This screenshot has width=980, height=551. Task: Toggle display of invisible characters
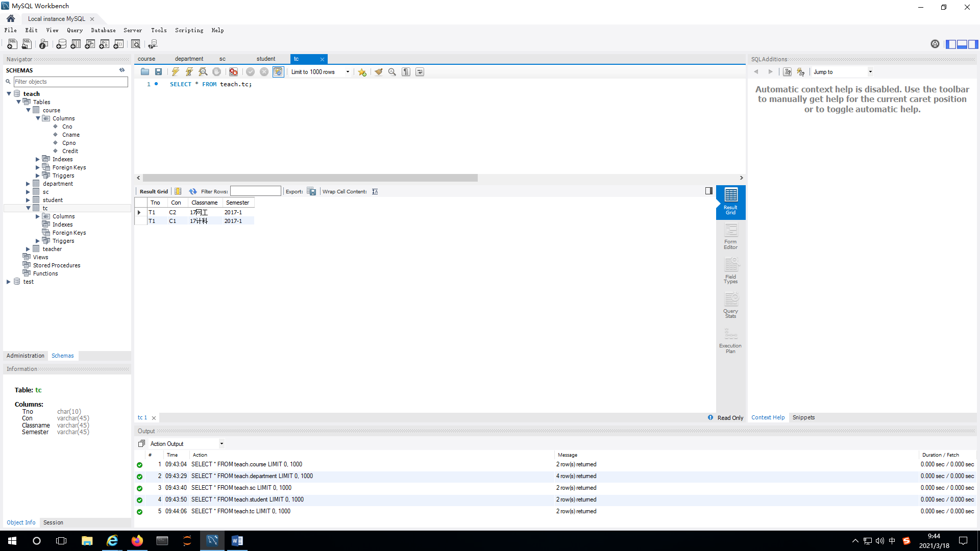pos(406,71)
